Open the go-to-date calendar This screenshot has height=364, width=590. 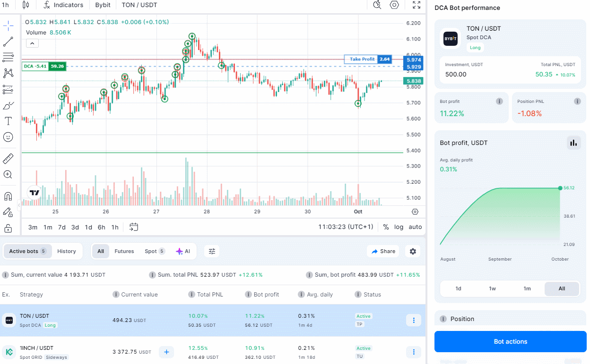point(134,227)
